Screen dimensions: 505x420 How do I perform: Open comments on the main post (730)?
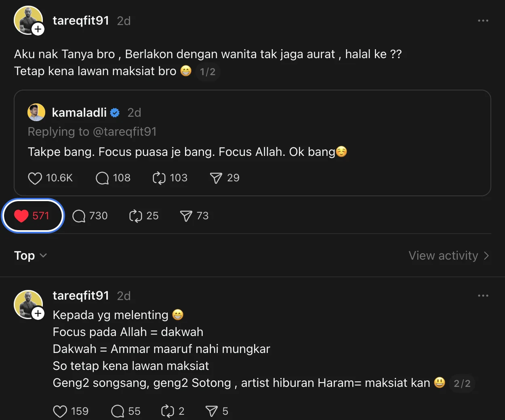90,216
